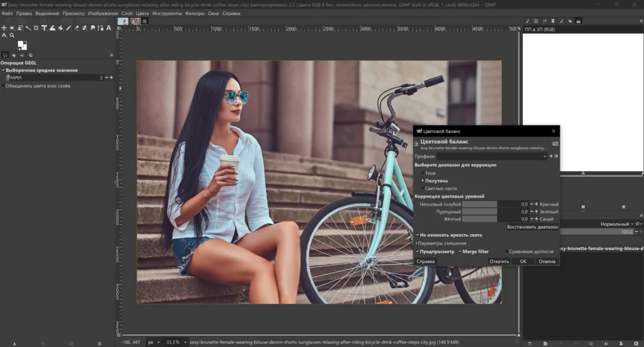644x347 pixels.
Task: Select the Eraser tool
Action: [77, 28]
